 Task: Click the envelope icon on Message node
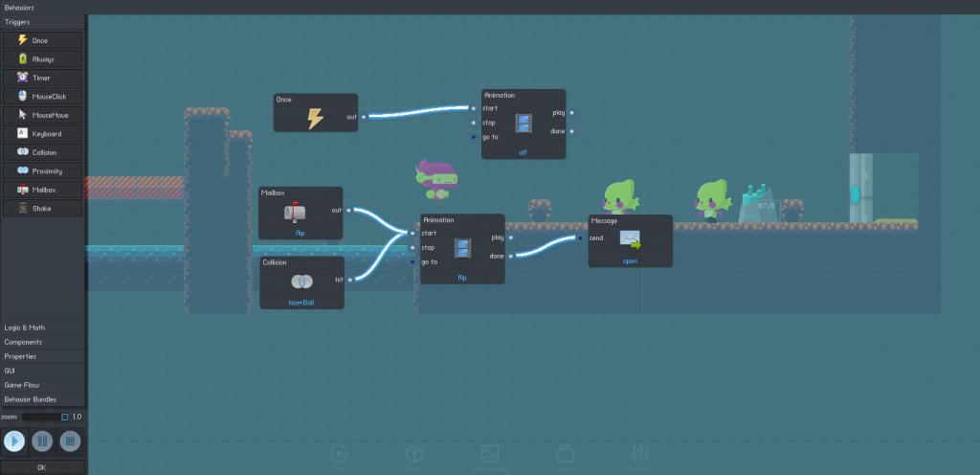pyautogui.click(x=631, y=239)
